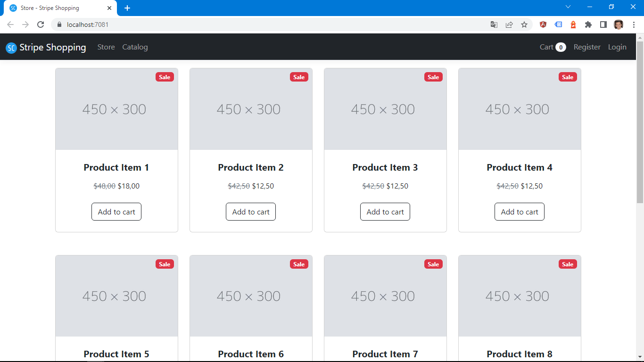644x362 pixels.
Task: Click the Sale badge on Product Item 8
Action: 568,264
